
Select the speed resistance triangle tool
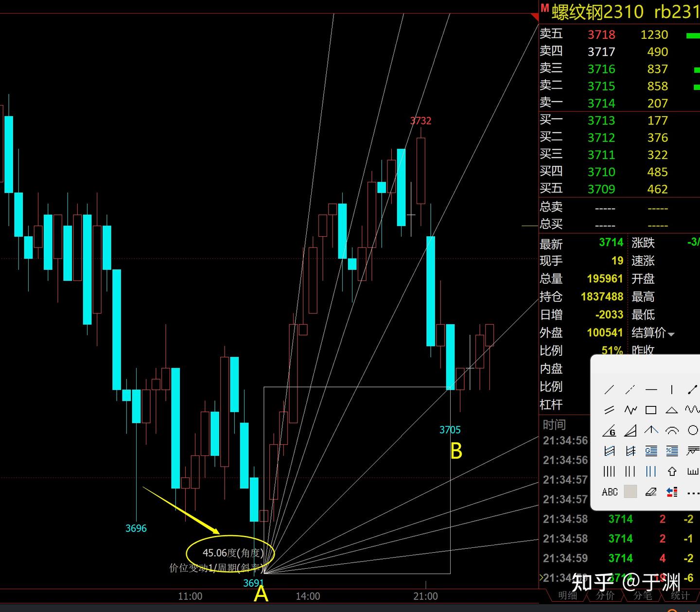(x=630, y=431)
